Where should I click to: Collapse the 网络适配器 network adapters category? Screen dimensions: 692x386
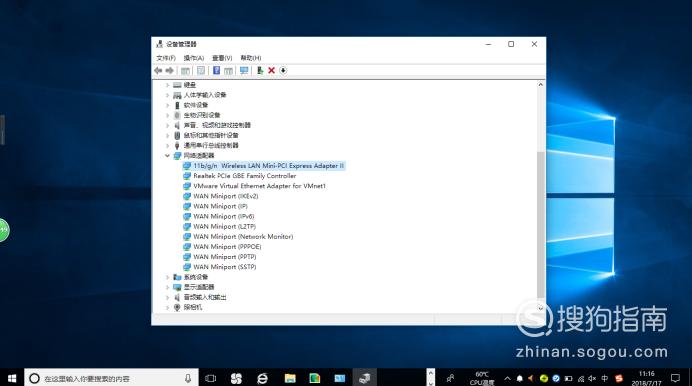coord(167,156)
